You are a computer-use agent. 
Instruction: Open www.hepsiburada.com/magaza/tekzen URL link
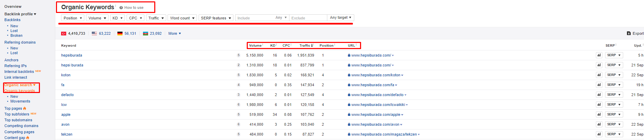[384, 134]
